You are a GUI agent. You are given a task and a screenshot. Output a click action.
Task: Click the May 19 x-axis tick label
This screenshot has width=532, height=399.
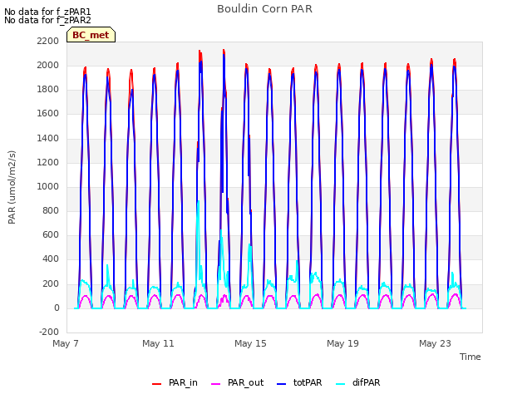(342, 343)
